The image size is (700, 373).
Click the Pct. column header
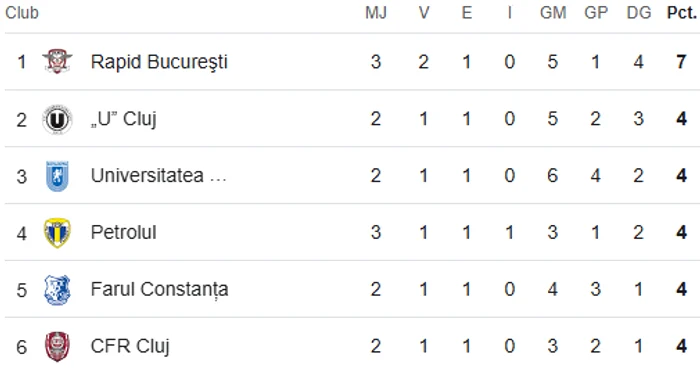pos(682,13)
